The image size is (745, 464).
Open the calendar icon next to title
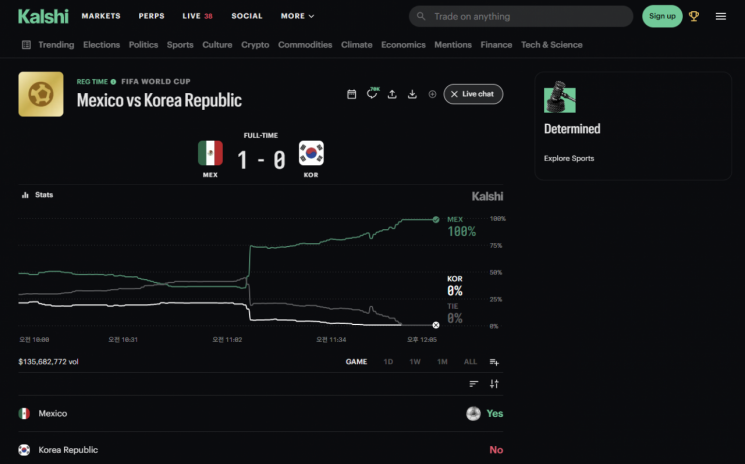point(352,94)
